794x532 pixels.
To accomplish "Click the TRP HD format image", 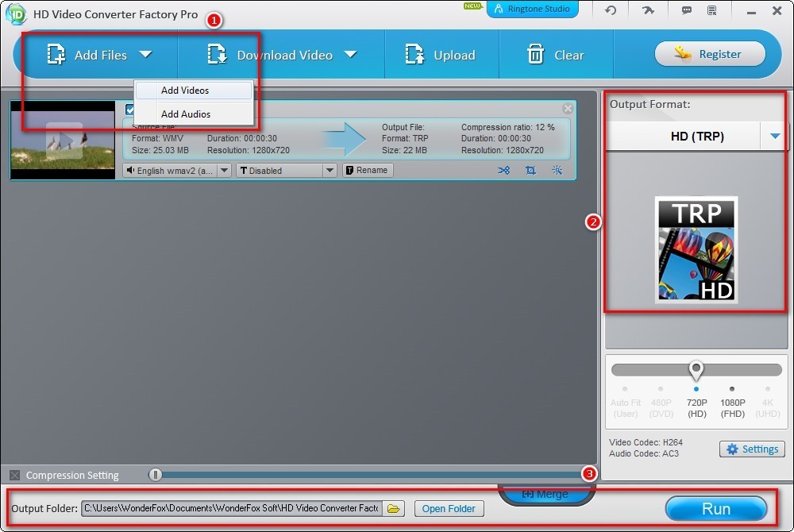I will point(696,250).
